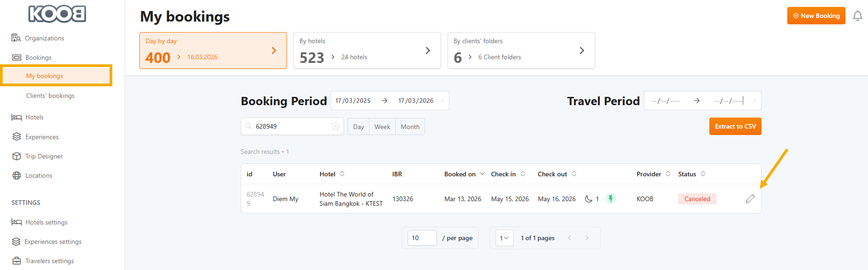Open the page number dropdown
868x270 pixels.
pyautogui.click(x=504, y=238)
